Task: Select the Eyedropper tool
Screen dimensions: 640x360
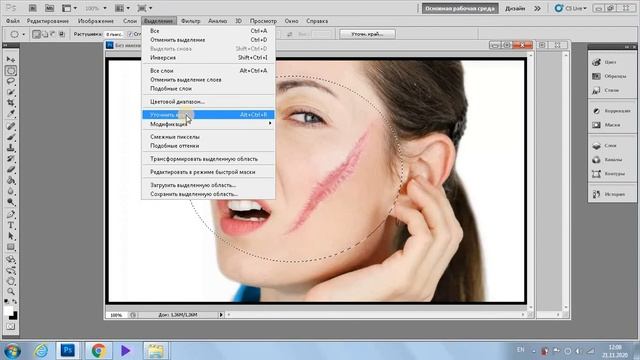Action: 11,114
